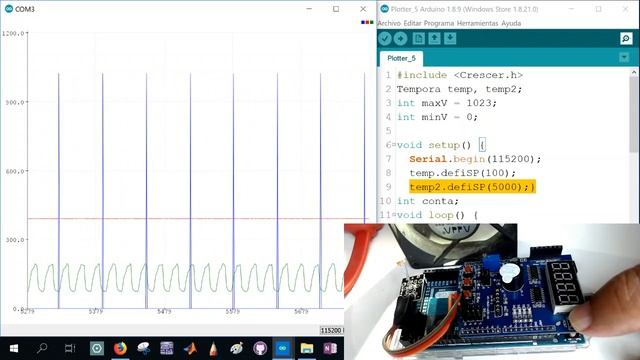Click the blue legend swatch in COM3 plotter

[x=362, y=22]
